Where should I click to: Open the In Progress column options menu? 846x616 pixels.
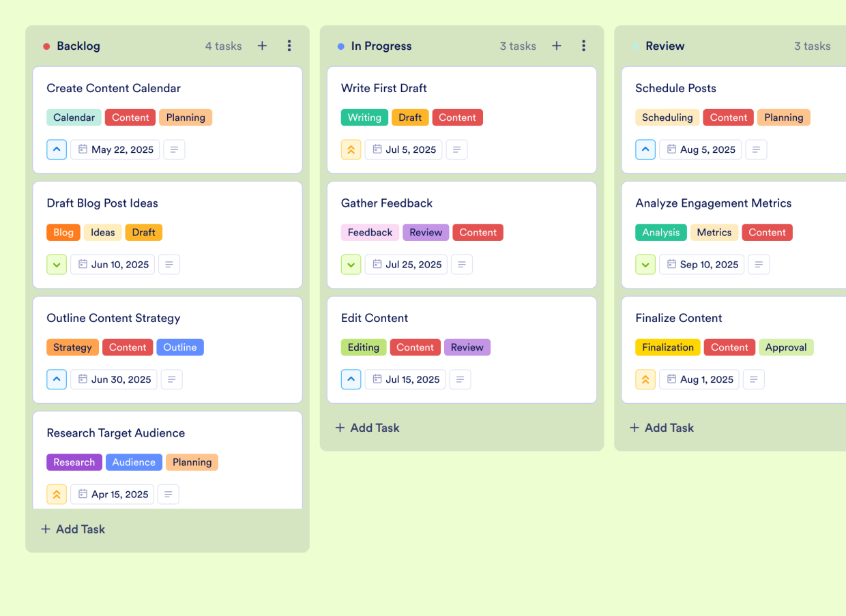coord(584,46)
